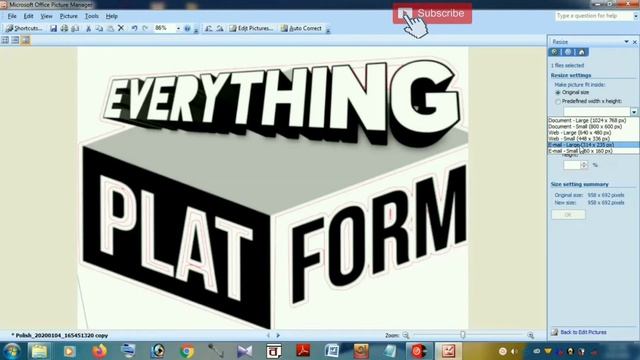Toggle the predefined size combo box arrow

point(634,112)
